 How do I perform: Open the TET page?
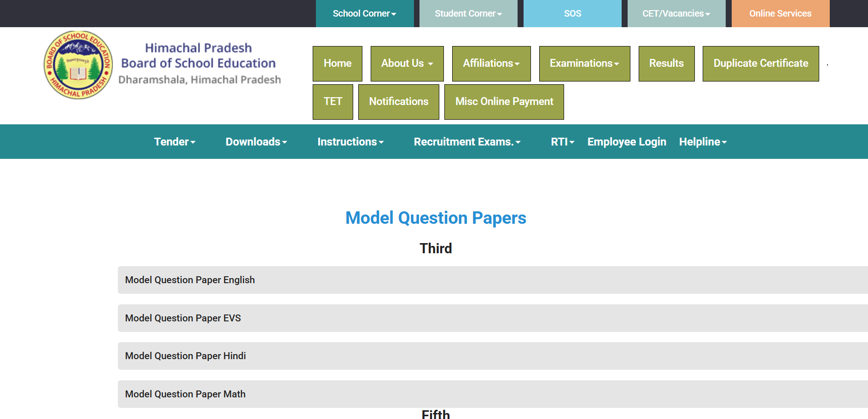[x=333, y=102]
